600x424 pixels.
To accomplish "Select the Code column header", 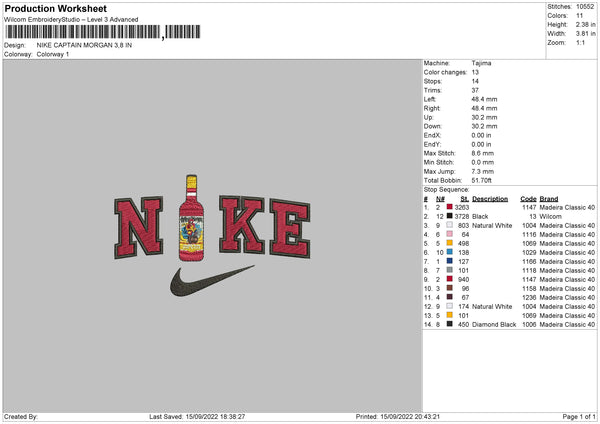I will coord(528,199).
